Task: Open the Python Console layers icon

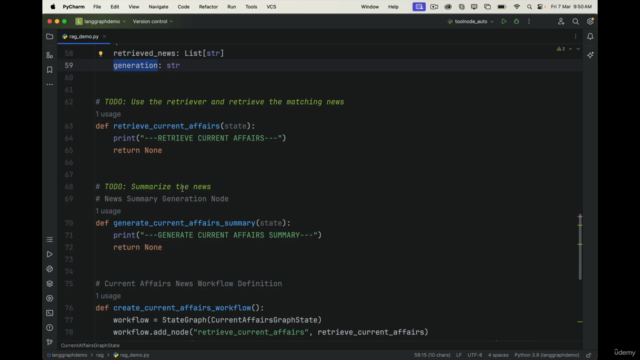Action: pos(49,284)
